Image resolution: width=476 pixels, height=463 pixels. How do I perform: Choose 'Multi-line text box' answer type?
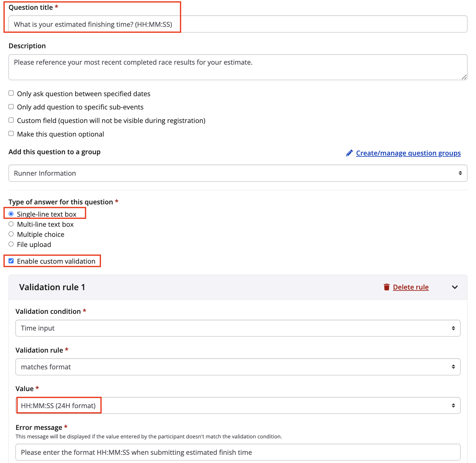(x=11, y=224)
